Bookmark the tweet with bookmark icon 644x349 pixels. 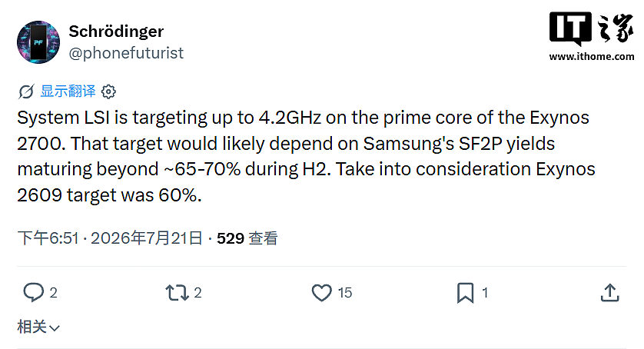466,293
